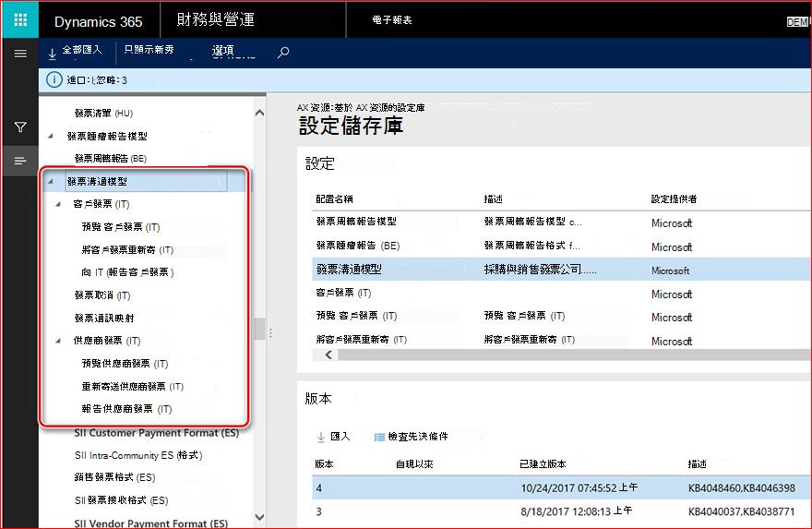
Task: Collapse the 發票溝通模型 tree node
Action: pyautogui.click(x=51, y=181)
